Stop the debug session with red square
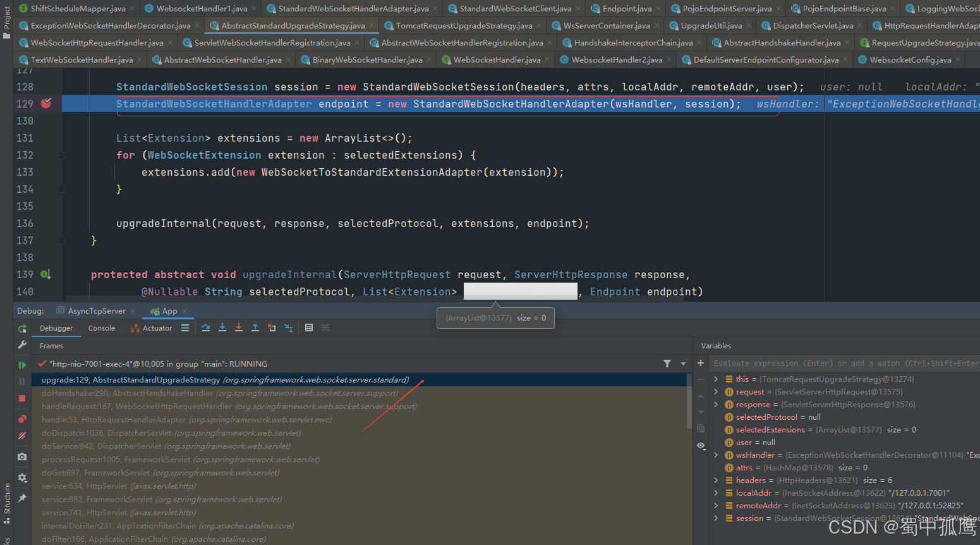This screenshot has width=980, height=545. (22, 398)
